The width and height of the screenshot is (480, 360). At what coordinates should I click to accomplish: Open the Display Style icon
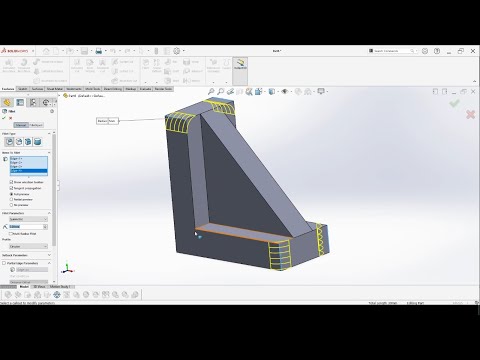pyautogui.click(x=272, y=91)
